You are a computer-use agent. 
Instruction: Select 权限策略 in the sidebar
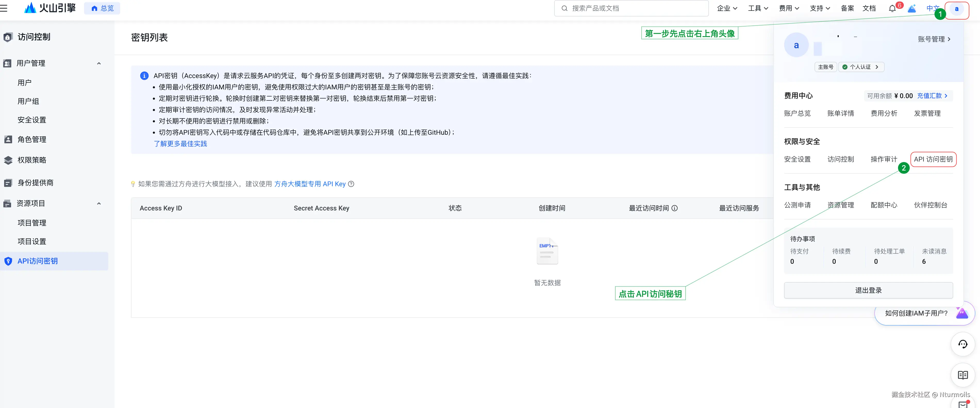[32, 160]
